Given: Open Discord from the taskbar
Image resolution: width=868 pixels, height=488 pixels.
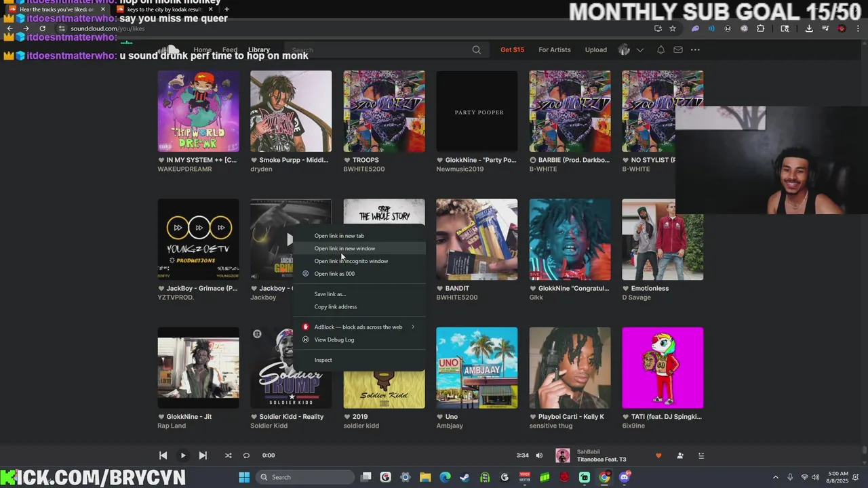Looking at the screenshot, I should pos(625,477).
